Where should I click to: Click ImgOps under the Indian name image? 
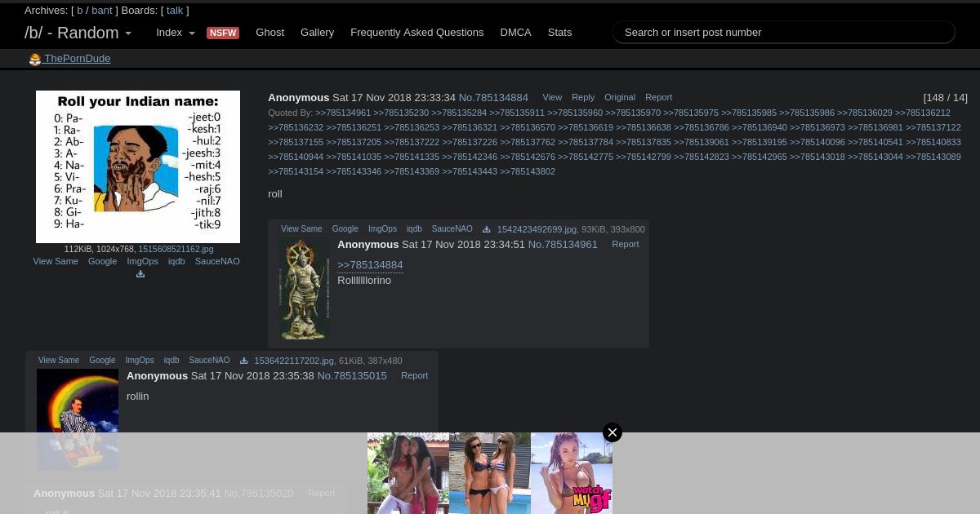[142, 262]
